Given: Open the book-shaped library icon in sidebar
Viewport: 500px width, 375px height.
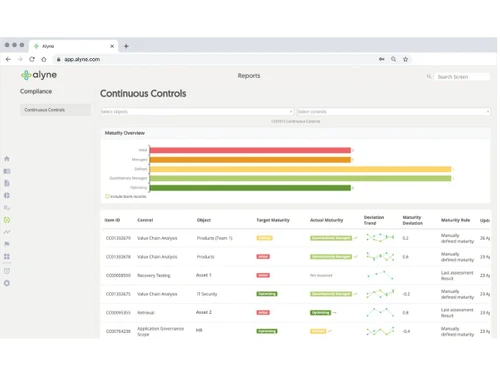Looking at the screenshot, I should (7, 171).
